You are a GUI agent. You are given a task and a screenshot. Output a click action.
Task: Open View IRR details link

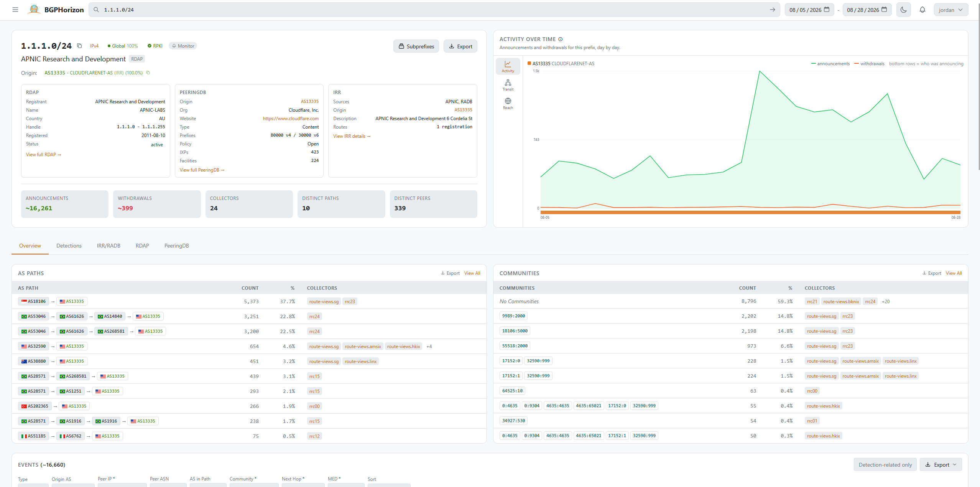352,136
